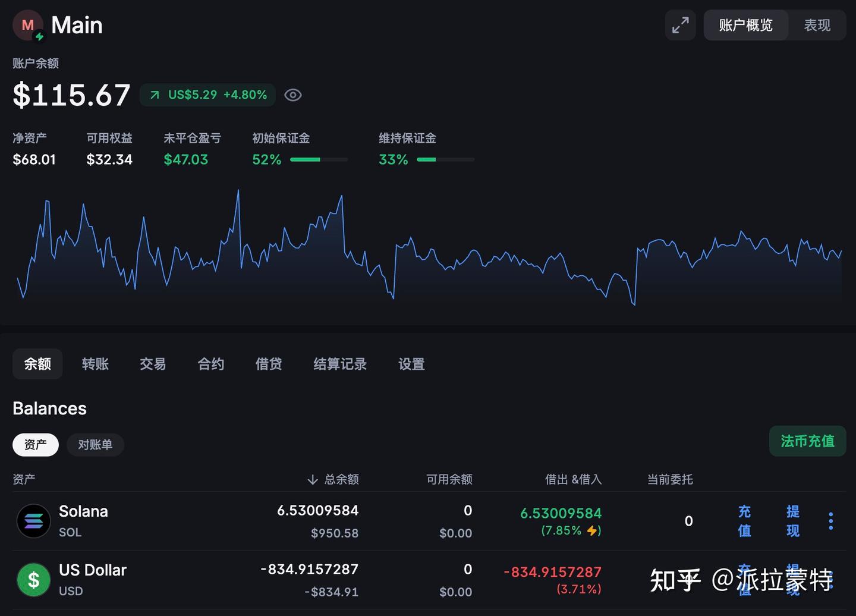This screenshot has height=616, width=856.
Task: Click the lightning badge on the Main avatar
Action: [39, 37]
